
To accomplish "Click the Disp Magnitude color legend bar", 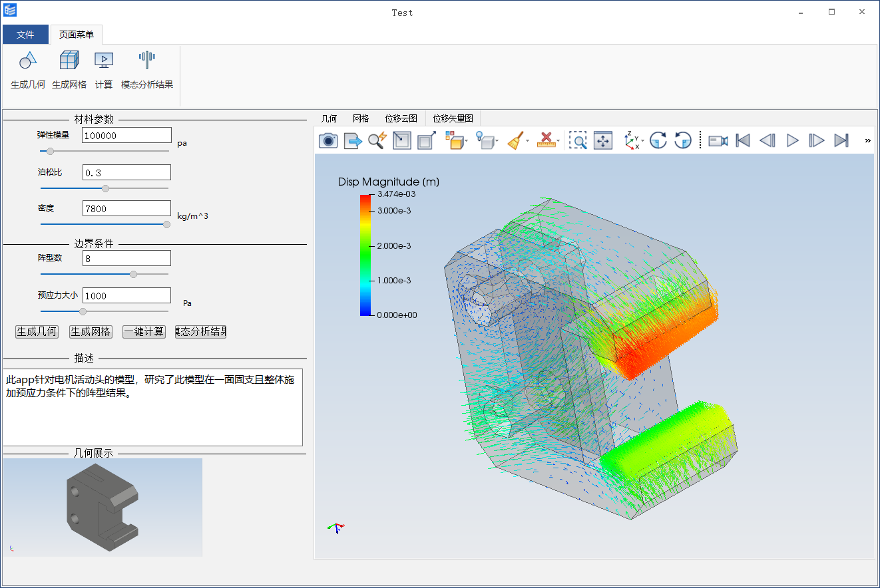I will click(x=366, y=255).
